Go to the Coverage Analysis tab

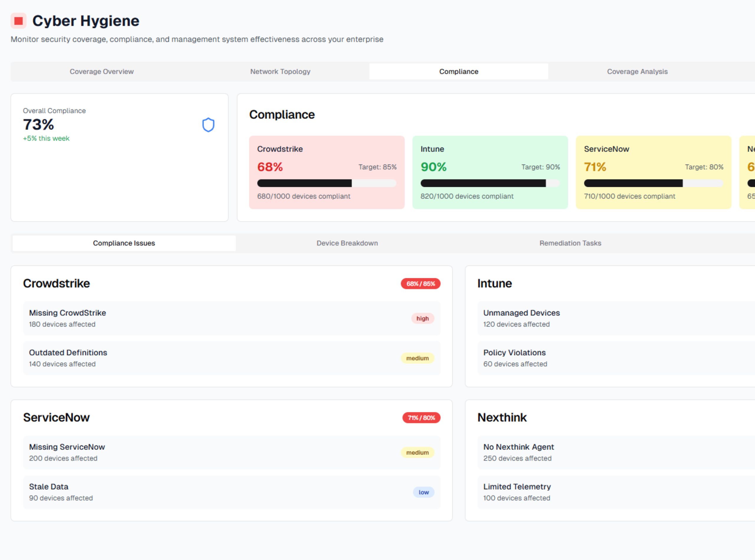click(x=637, y=72)
